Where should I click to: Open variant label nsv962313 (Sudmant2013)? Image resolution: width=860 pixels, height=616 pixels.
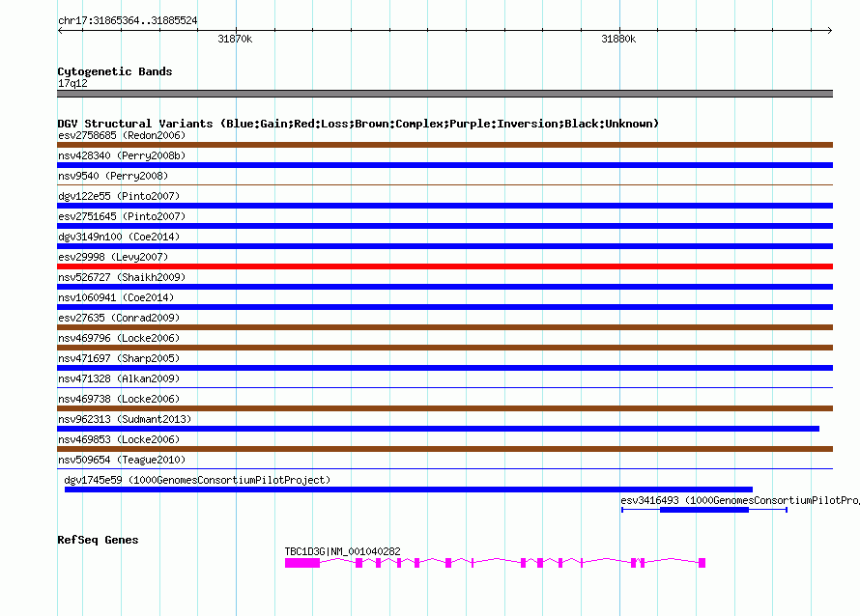(125, 419)
